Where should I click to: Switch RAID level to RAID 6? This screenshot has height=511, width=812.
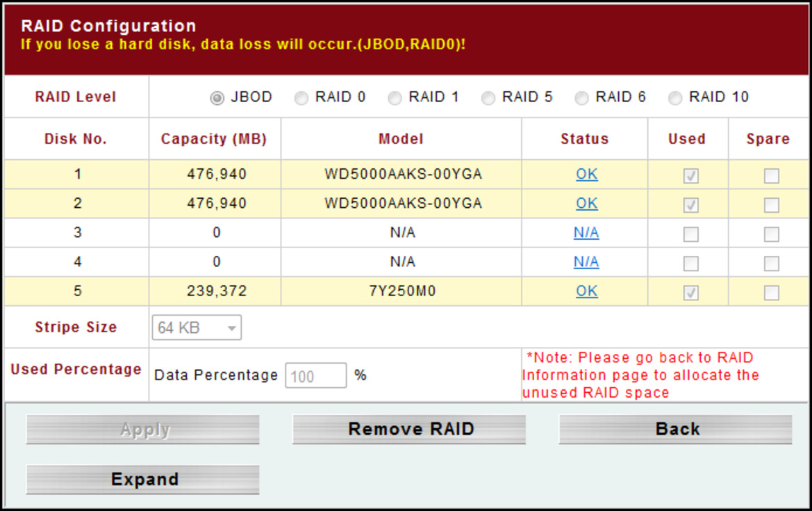pyautogui.click(x=582, y=99)
